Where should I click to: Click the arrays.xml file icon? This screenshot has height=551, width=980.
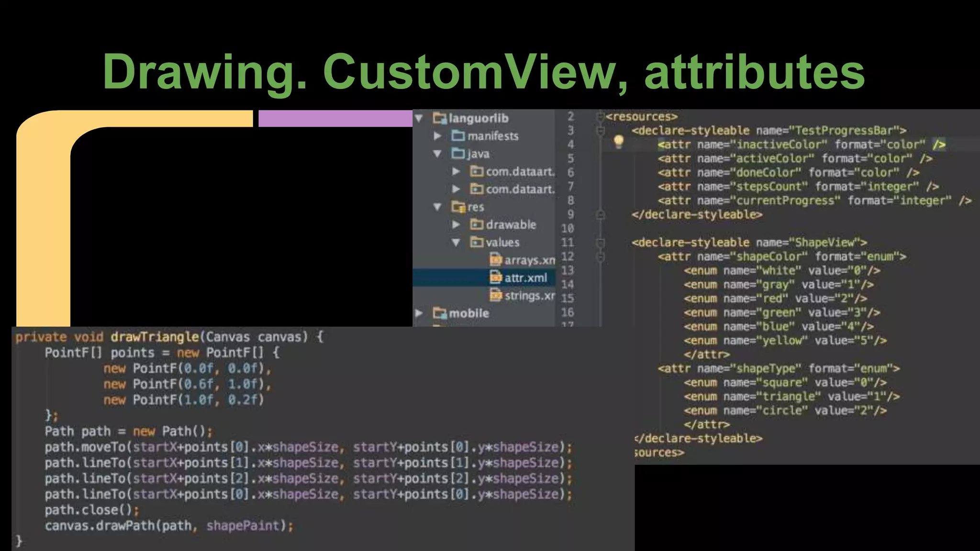point(496,260)
